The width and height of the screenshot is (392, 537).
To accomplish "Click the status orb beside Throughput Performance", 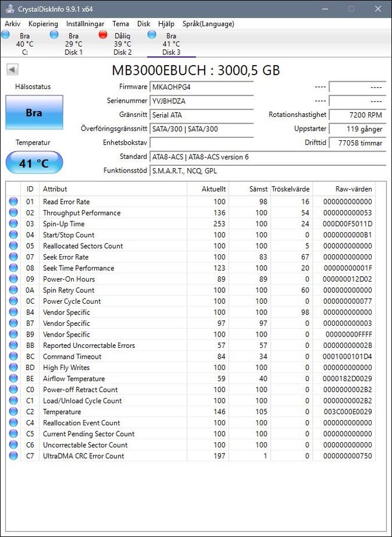I will point(13,212).
